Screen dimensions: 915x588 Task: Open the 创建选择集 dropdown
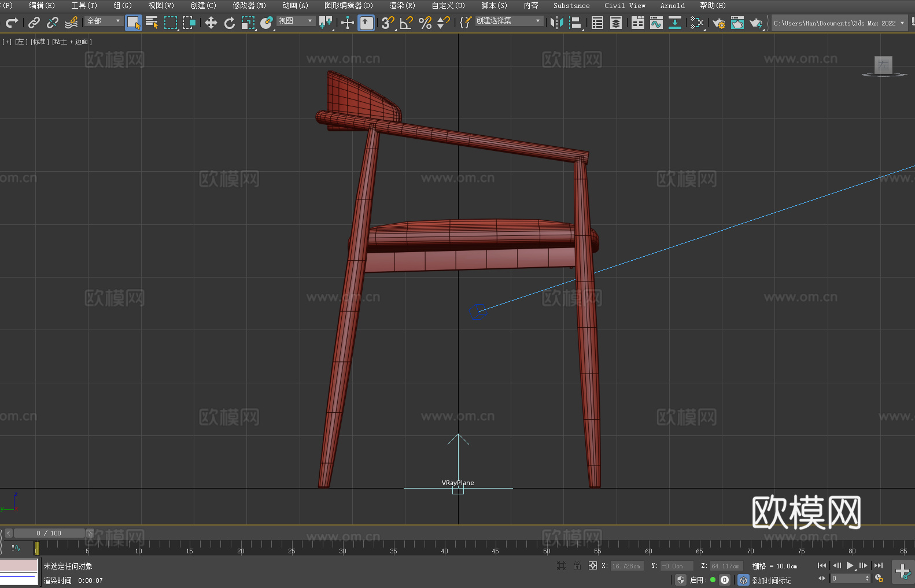[509, 21]
